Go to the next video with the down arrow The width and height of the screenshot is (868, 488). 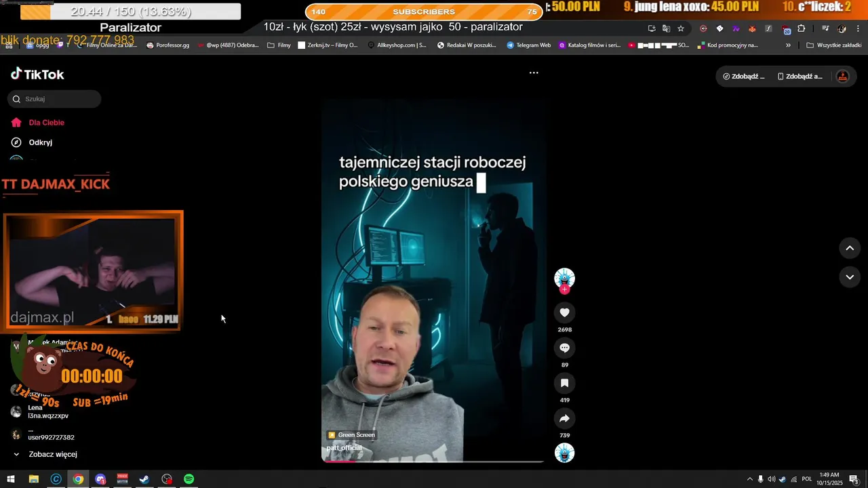coord(850,277)
